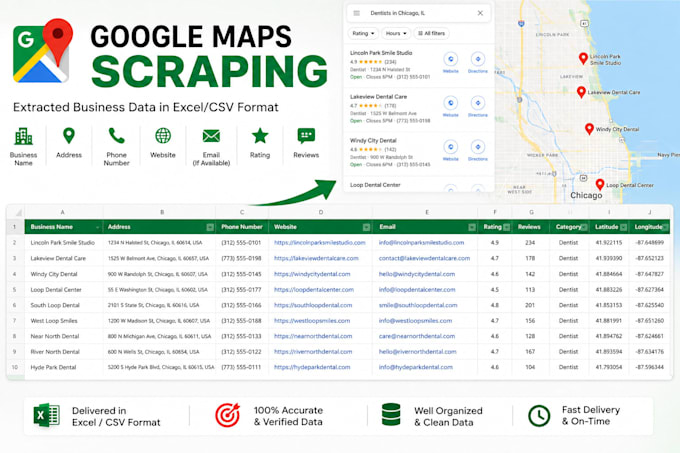This screenshot has height=453, width=680.
Task: Select the River North Dental name cell
Action: point(64,352)
